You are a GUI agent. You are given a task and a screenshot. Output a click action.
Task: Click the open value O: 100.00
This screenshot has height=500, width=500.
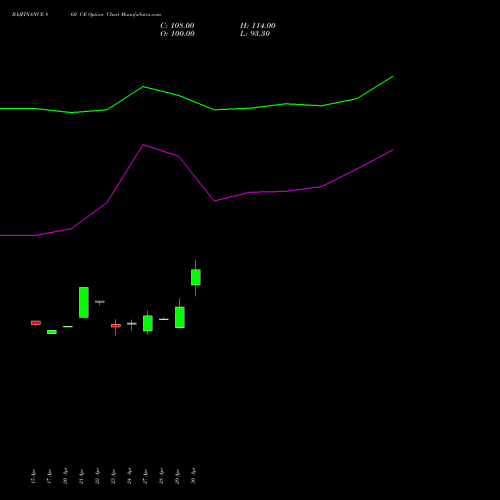177,34
